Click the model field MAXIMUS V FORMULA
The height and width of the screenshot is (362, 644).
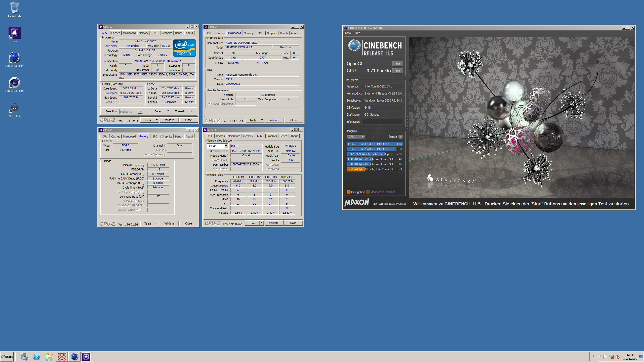248,47
